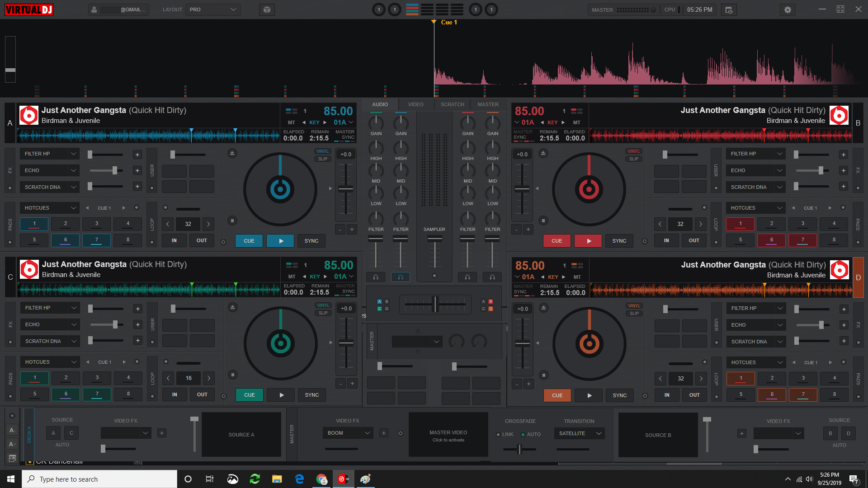Play Deck B with the red play button
This screenshot has height=488, width=868.
pos(589,241)
